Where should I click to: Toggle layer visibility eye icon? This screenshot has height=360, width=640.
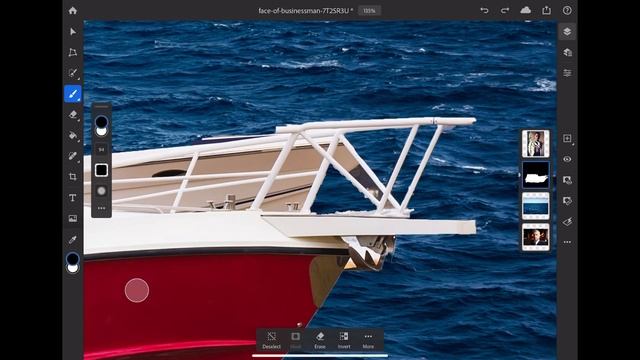coord(567,159)
